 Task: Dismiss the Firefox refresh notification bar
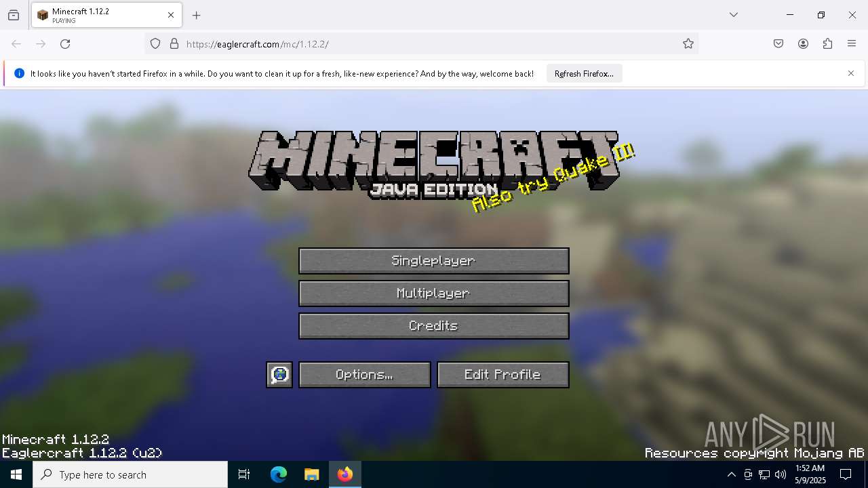click(x=851, y=73)
